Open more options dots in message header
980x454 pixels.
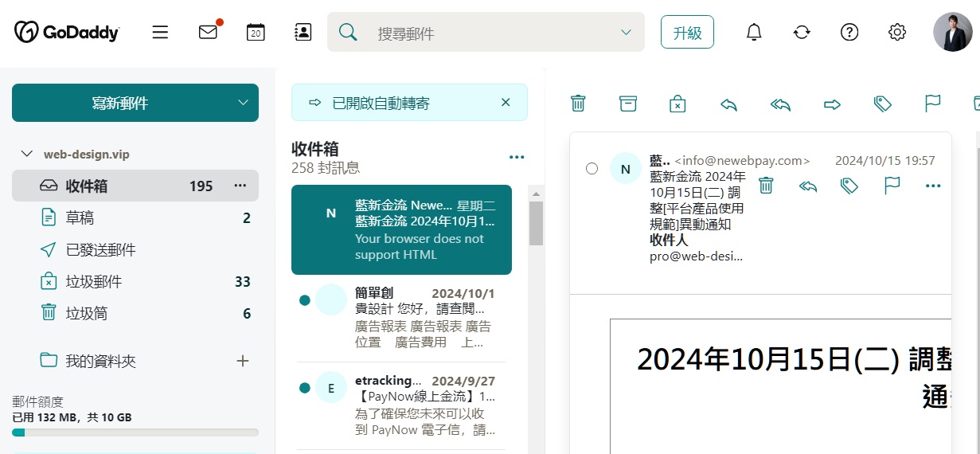click(933, 186)
